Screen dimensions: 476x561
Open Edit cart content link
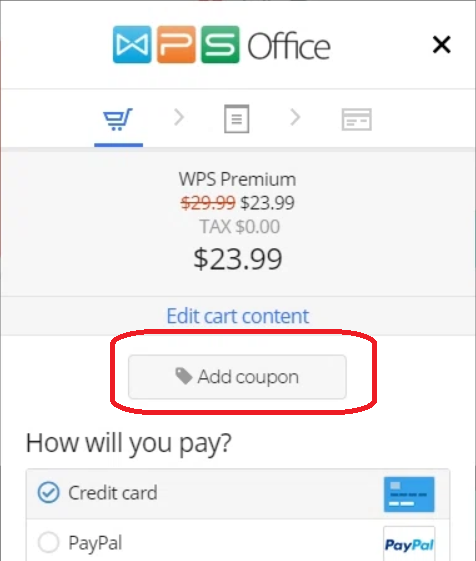pyautogui.click(x=238, y=316)
